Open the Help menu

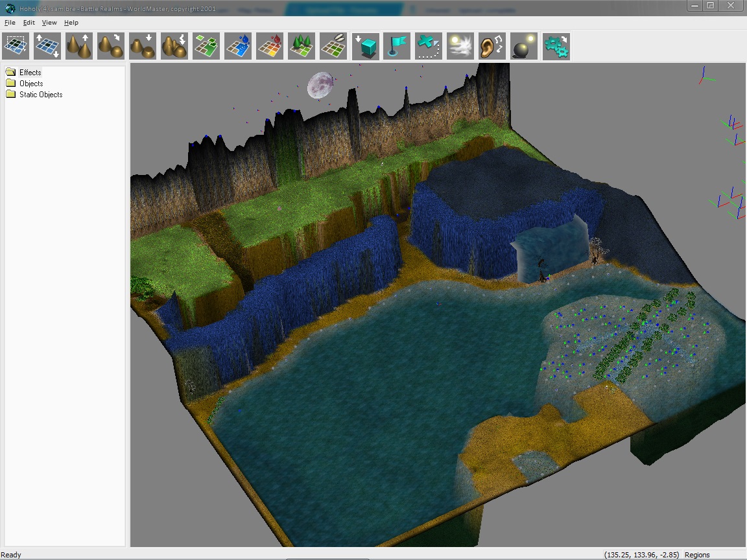[71, 23]
